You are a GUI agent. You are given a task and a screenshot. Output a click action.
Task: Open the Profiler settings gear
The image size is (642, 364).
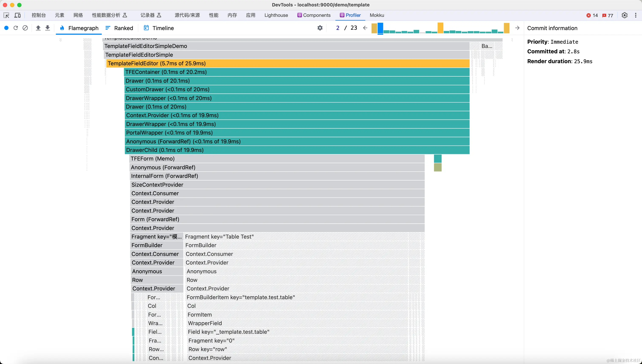(x=320, y=28)
